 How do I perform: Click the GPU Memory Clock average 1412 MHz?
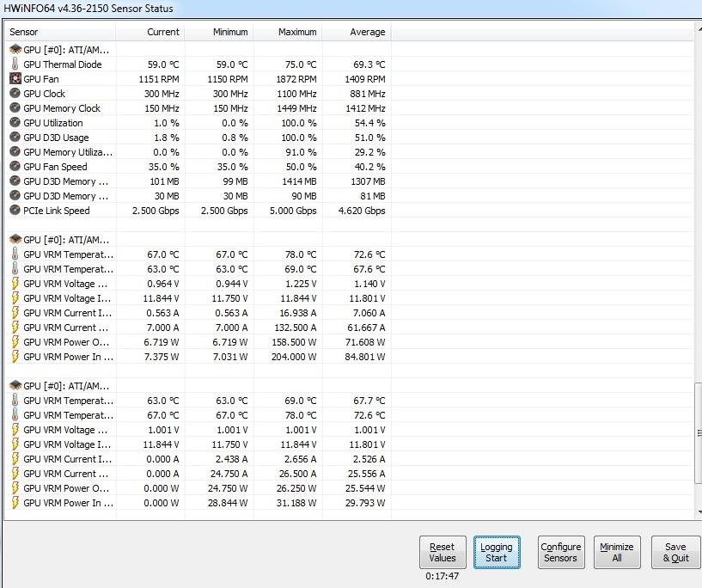[x=365, y=108]
